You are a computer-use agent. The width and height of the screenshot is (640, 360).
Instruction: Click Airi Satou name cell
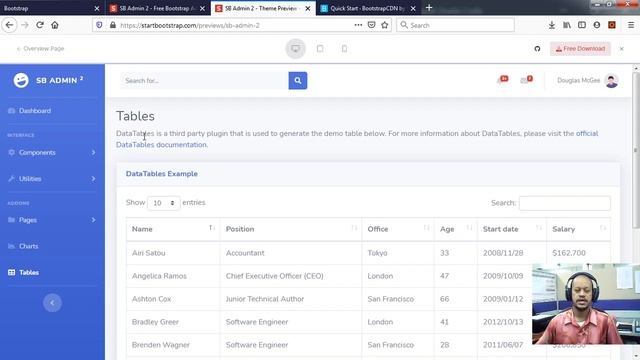[x=173, y=253]
